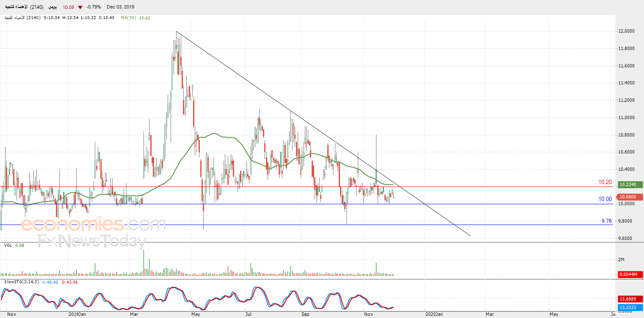Click the volume value 0.08
644x318 pixels.
tap(19, 245)
